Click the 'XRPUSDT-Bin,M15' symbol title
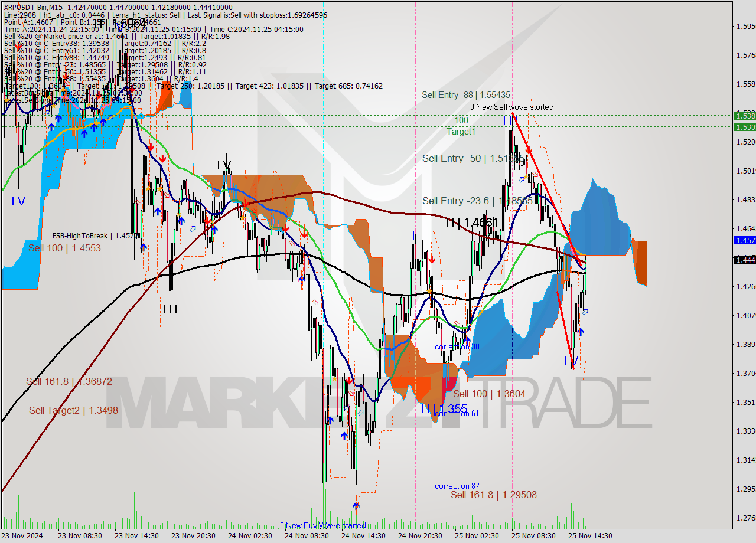Viewport: 756px width, 543px height. tap(33, 7)
